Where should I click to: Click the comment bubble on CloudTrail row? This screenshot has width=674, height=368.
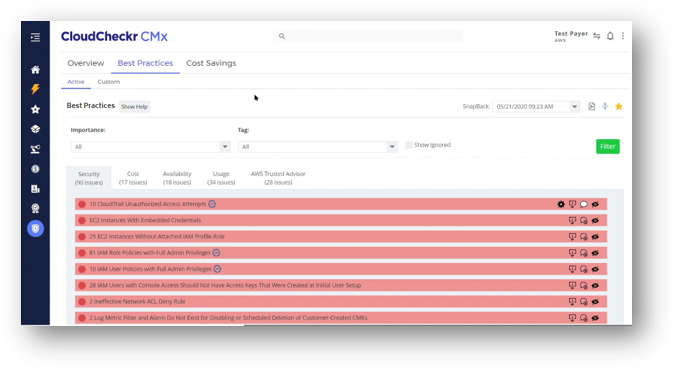coord(583,204)
